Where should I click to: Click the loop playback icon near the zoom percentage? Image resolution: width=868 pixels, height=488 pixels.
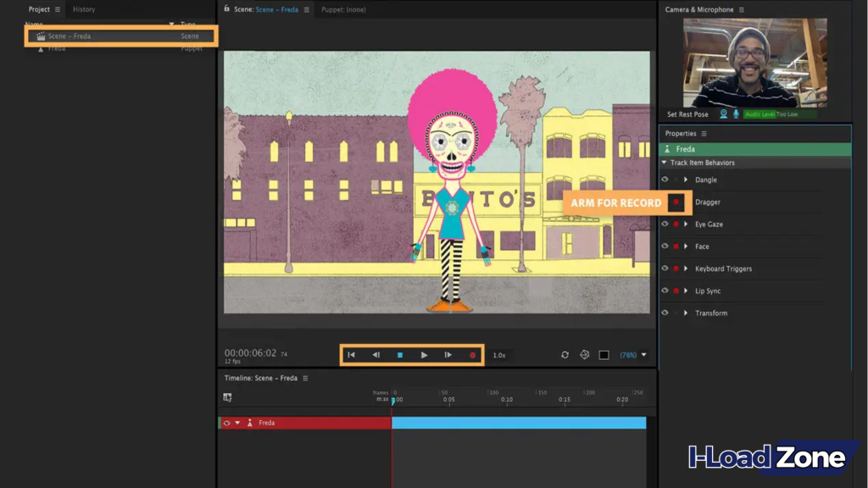[x=565, y=353]
